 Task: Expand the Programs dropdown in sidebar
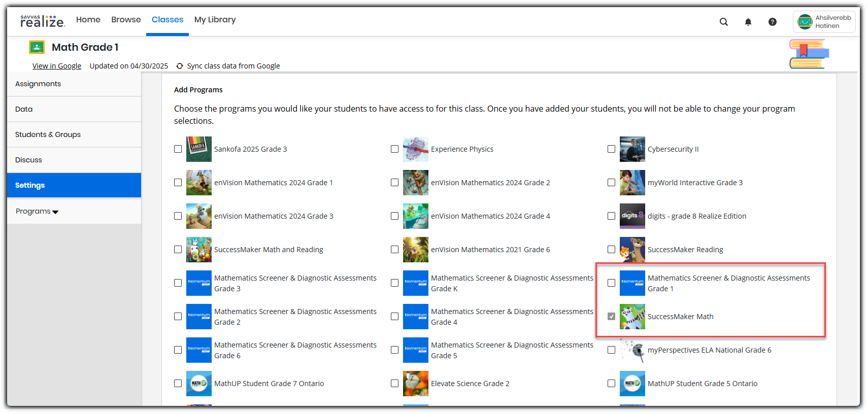(x=37, y=212)
